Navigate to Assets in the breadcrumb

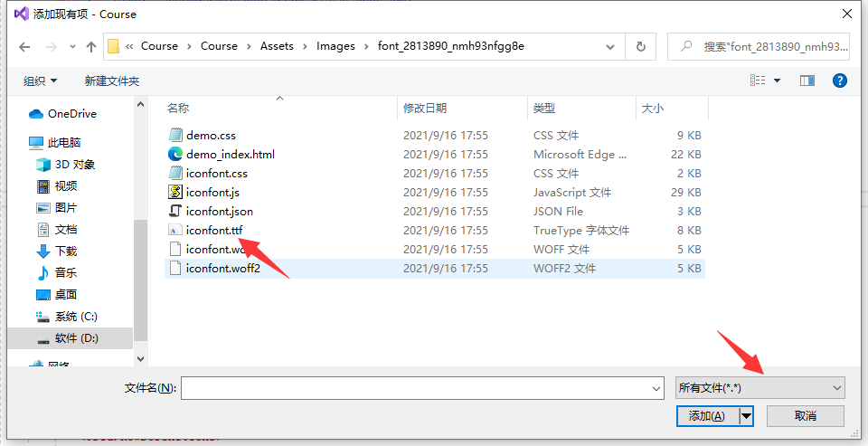[277, 46]
